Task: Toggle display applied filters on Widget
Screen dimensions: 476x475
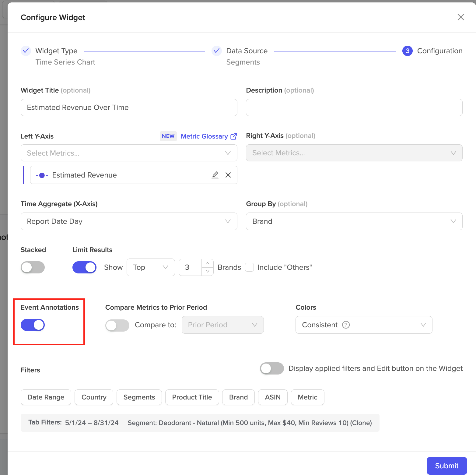Action: click(x=272, y=368)
